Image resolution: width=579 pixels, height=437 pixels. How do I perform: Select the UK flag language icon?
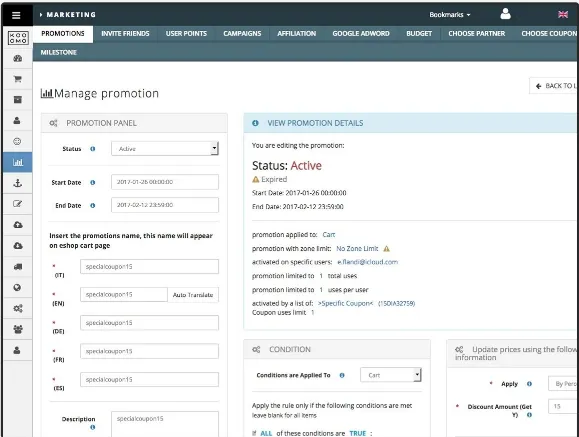pos(563,14)
